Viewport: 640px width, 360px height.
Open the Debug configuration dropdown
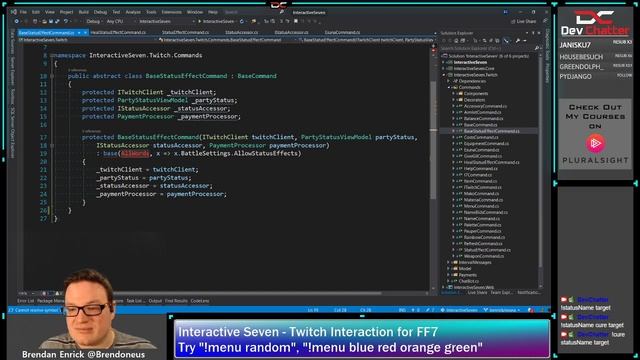94,21
